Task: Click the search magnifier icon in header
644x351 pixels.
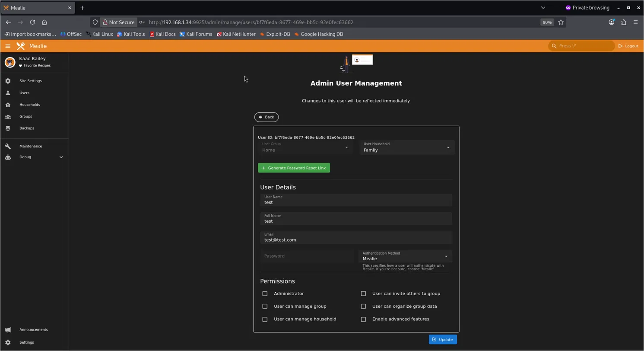Action: 554,46
